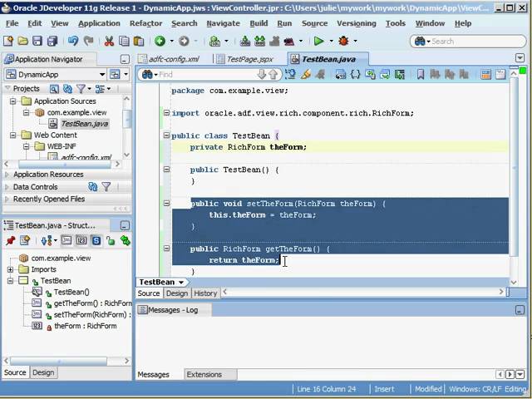The image size is (532, 399).
Task: Click the Application Navigator horizontal scrollbar
Action: [x=63, y=165]
